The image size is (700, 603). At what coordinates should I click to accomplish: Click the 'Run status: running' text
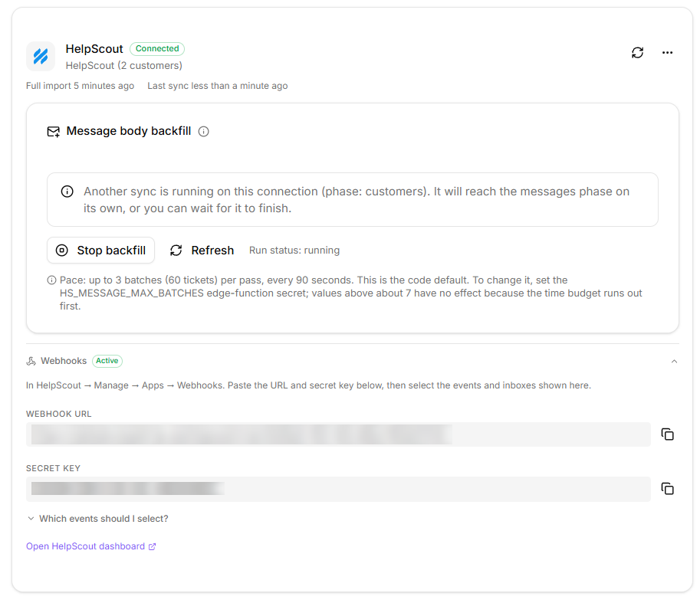coord(294,251)
